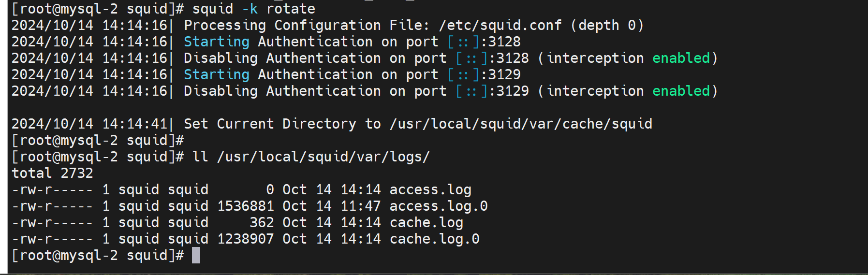The width and height of the screenshot is (868, 275).
Task: Click the word Starting on the port 3129 line
Action: [216, 74]
